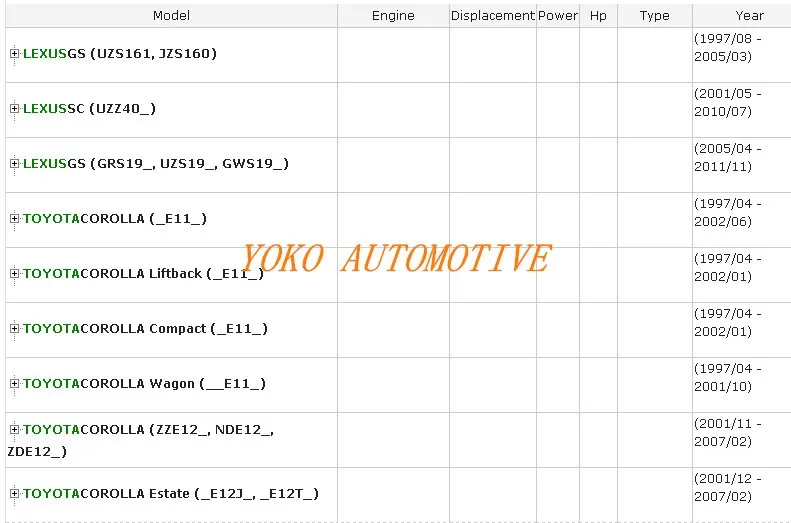Expand LEXUS GS (GRS19_, UZS19_, GWS19_) row
The width and height of the screenshot is (791, 523).
pos(14,163)
